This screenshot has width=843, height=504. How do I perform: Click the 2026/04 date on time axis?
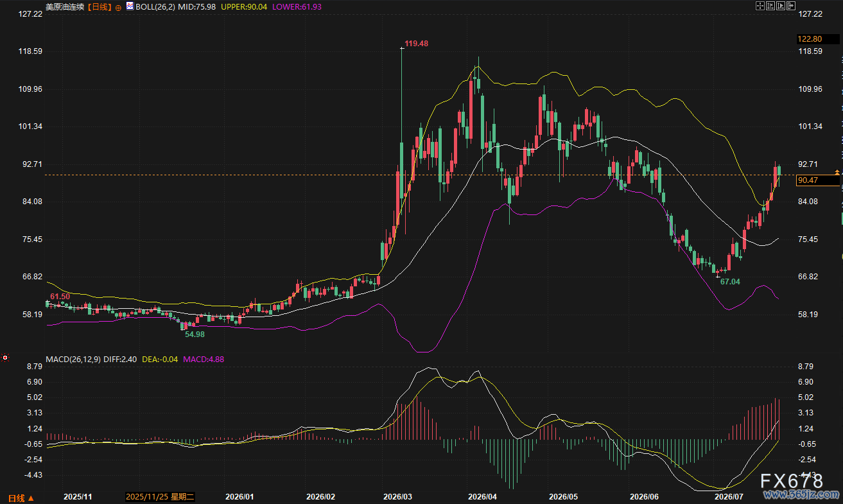click(483, 497)
